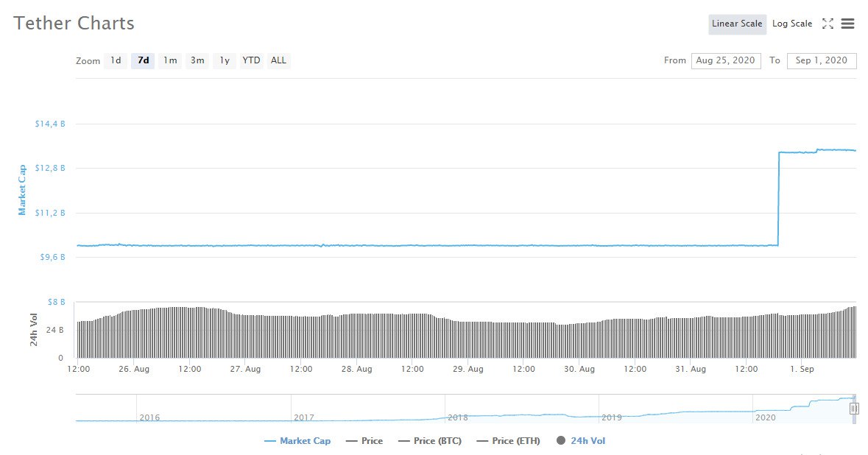
Task: Set zoom range to 1m
Action: pyautogui.click(x=170, y=60)
